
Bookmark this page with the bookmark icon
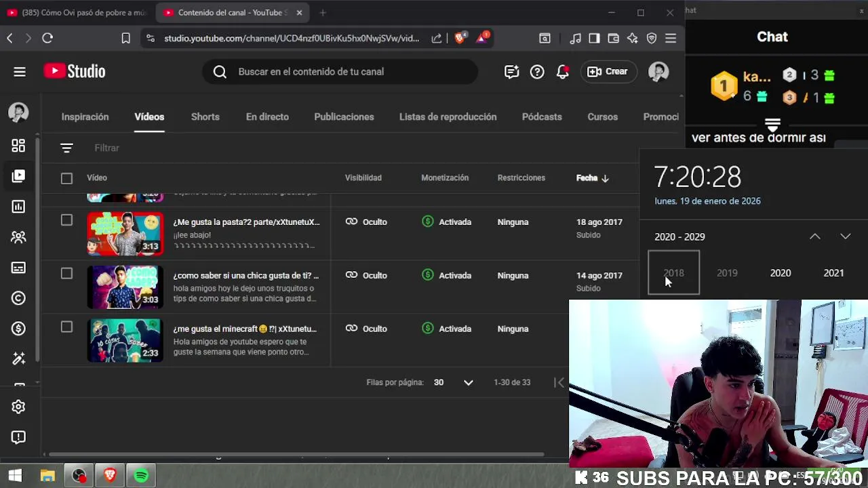(125, 39)
